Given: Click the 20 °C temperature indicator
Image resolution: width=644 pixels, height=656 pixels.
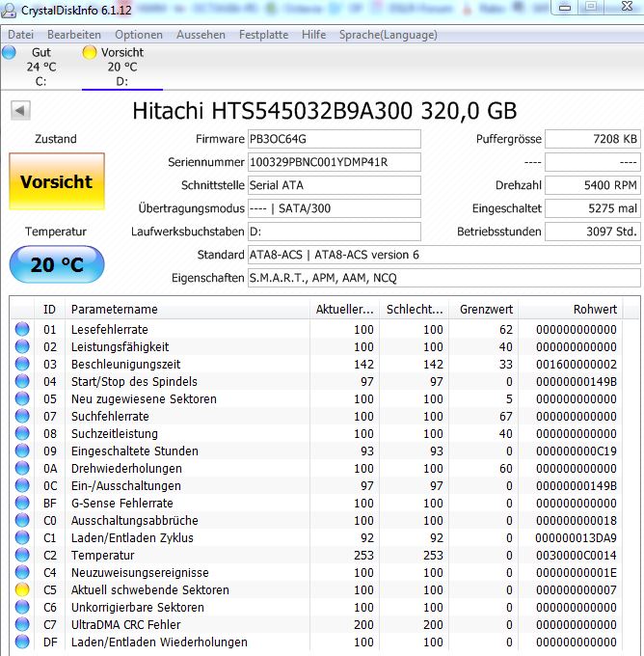Looking at the screenshot, I should 57,264.
